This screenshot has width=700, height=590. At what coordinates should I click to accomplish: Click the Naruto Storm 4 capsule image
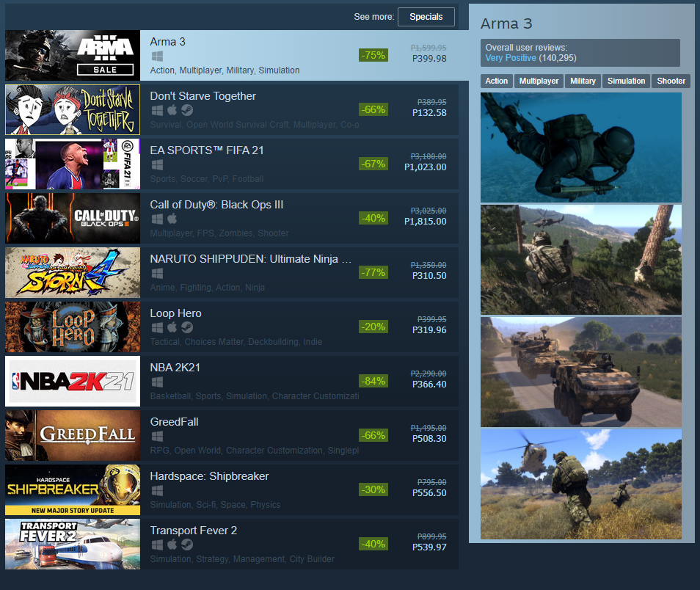tap(73, 273)
